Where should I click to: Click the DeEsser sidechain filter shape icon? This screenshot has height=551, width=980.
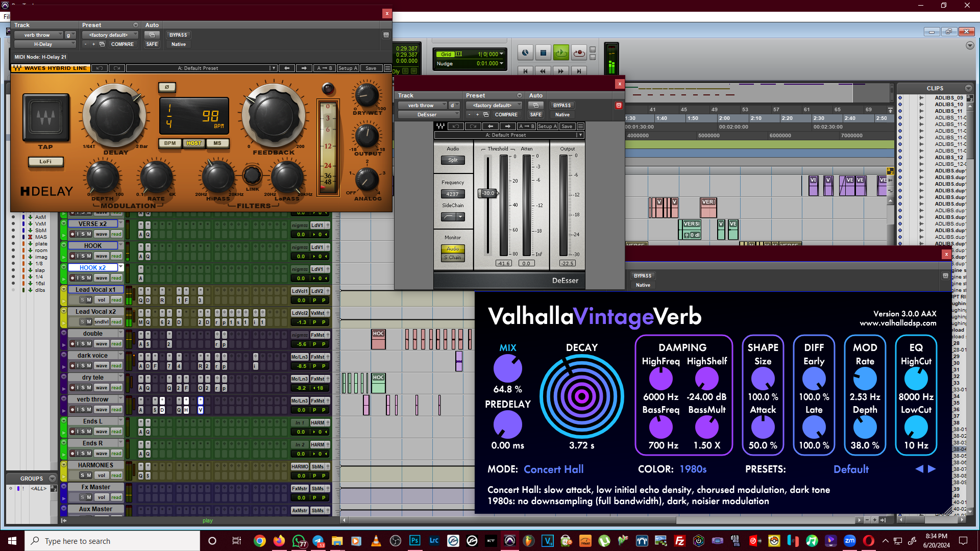coord(449,217)
